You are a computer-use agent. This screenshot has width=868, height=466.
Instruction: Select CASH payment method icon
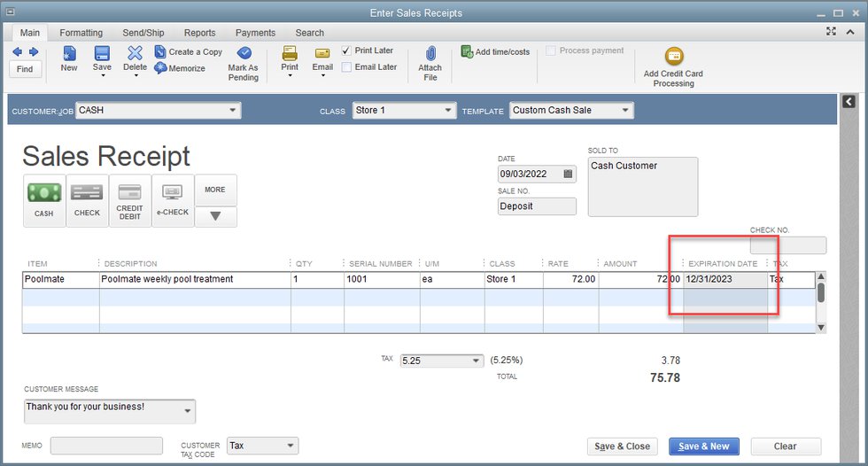click(x=44, y=199)
